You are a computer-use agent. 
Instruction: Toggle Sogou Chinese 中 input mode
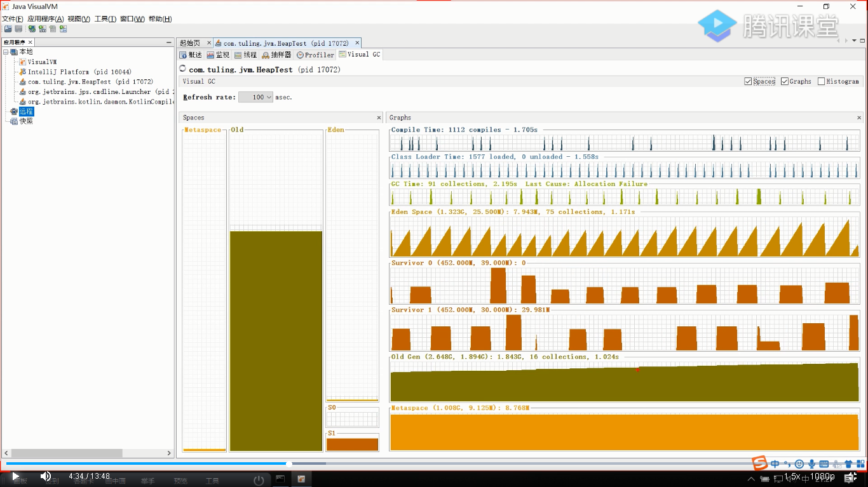[775, 464]
